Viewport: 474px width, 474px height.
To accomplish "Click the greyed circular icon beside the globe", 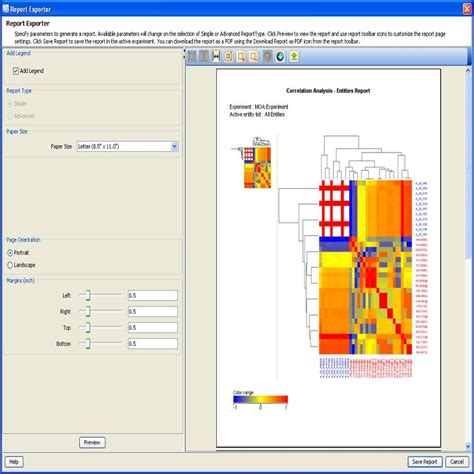I will coord(267,56).
